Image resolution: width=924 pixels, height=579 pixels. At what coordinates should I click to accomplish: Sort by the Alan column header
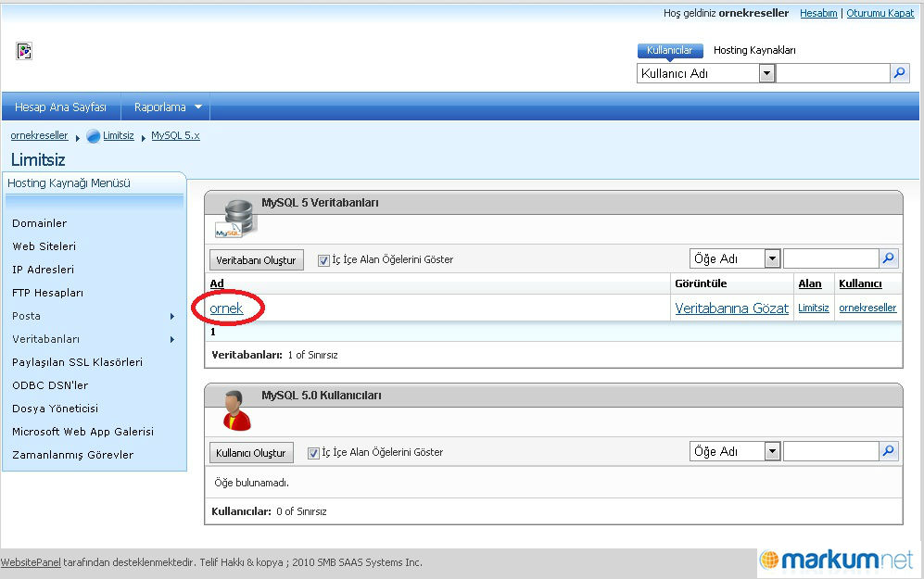810,283
